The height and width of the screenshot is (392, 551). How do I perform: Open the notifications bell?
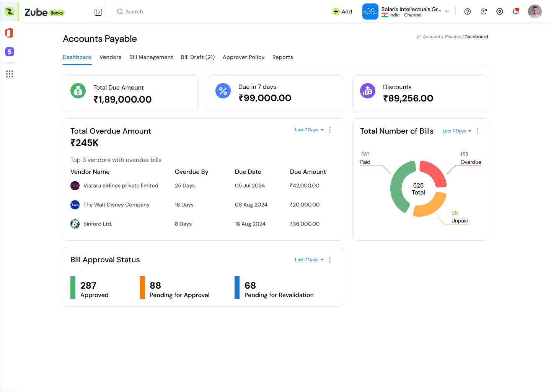point(516,11)
